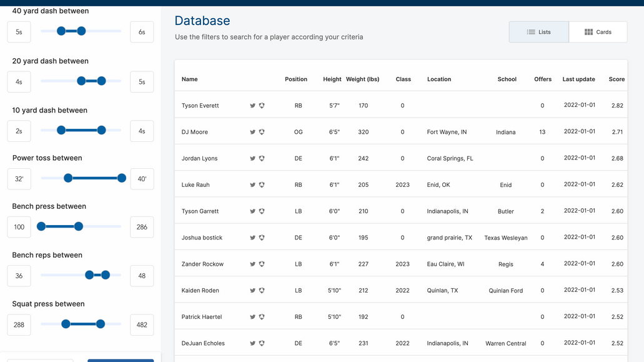Click Kaiden Roden's recruiting shield icon

[x=262, y=290]
